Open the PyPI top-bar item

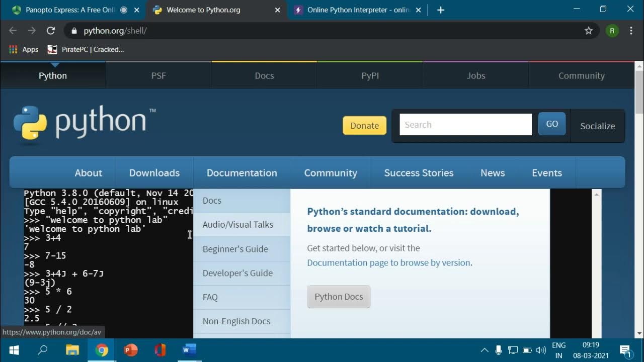(x=370, y=75)
